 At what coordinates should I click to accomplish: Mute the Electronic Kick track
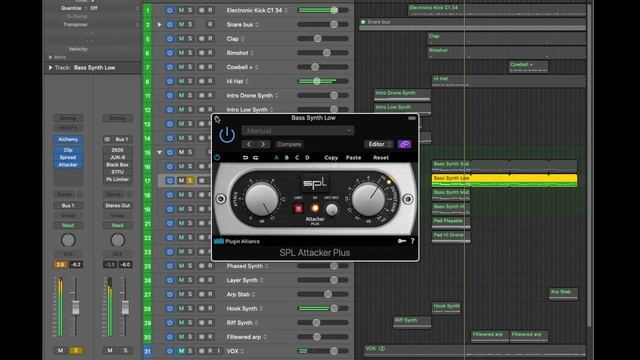coord(181,10)
